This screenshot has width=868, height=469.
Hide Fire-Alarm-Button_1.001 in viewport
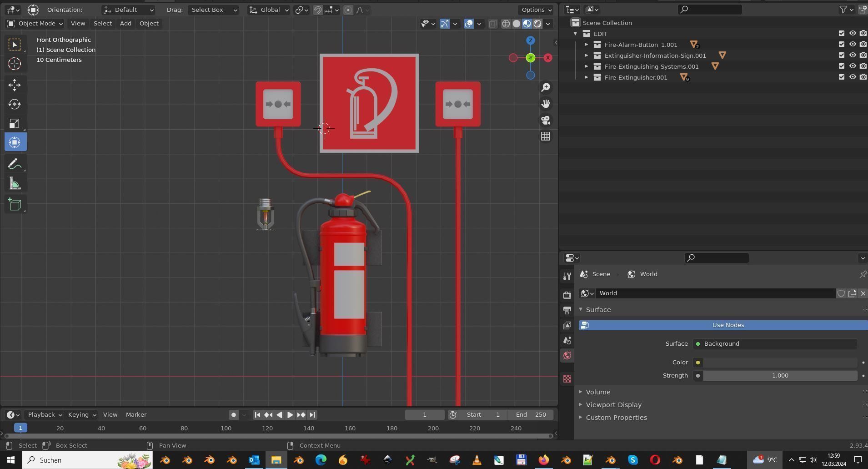point(853,44)
